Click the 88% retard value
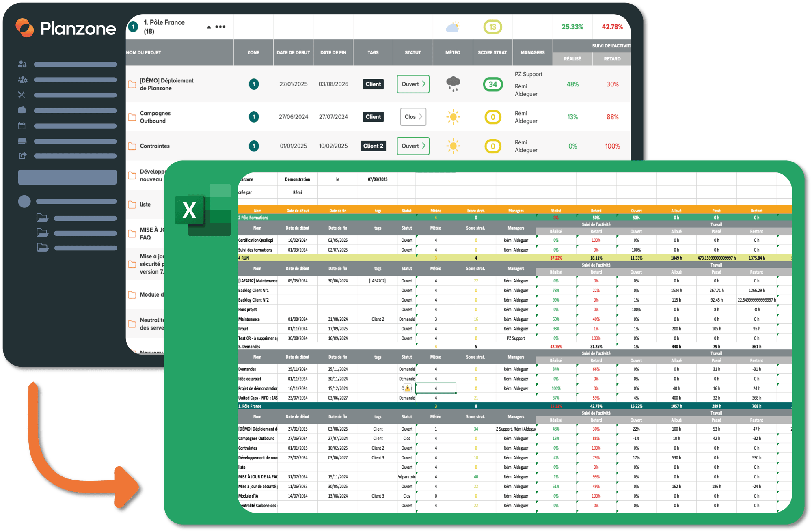 point(612,117)
